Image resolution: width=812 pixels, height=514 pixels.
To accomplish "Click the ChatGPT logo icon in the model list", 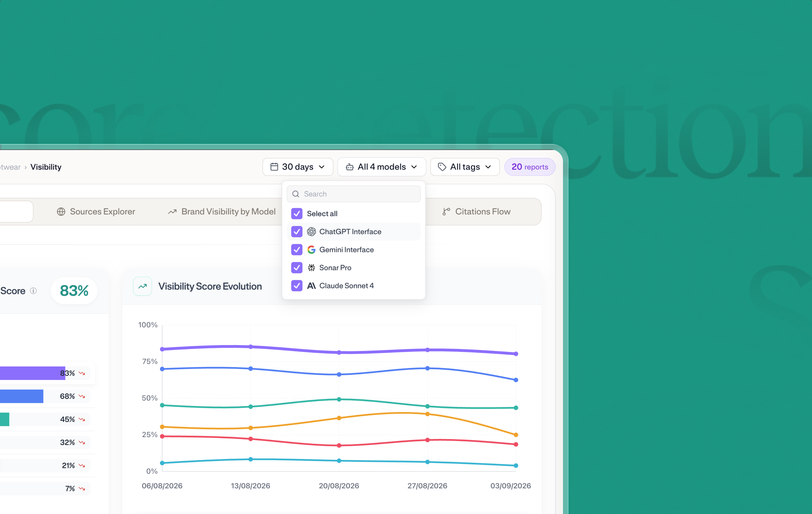I will (311, 231).
